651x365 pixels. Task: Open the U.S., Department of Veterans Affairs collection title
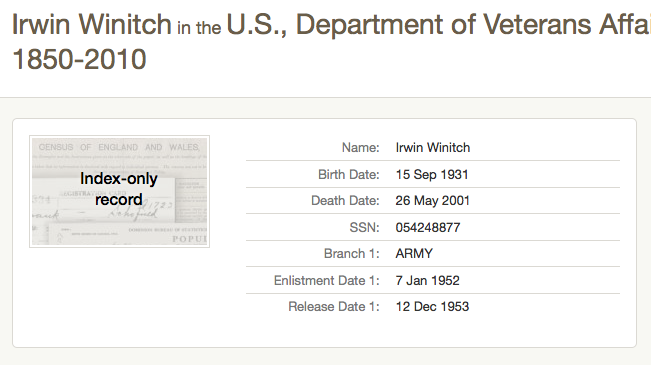438,24
